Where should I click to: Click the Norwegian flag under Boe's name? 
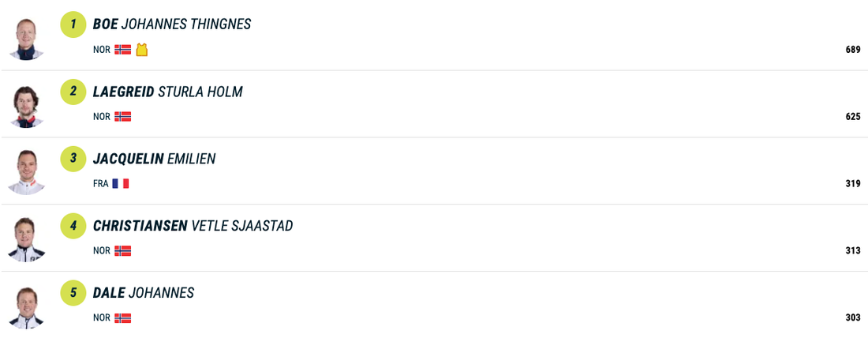pos(122,50)
